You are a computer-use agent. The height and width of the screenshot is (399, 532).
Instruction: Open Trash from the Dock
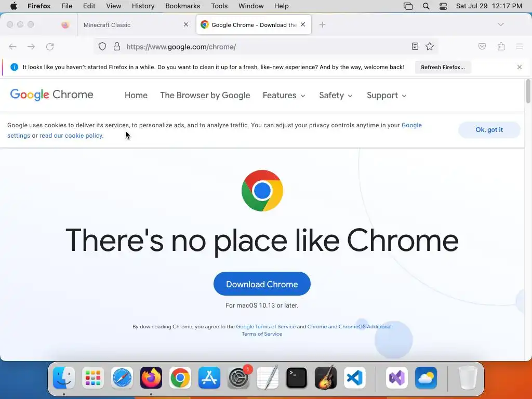(x=468, y=378)
